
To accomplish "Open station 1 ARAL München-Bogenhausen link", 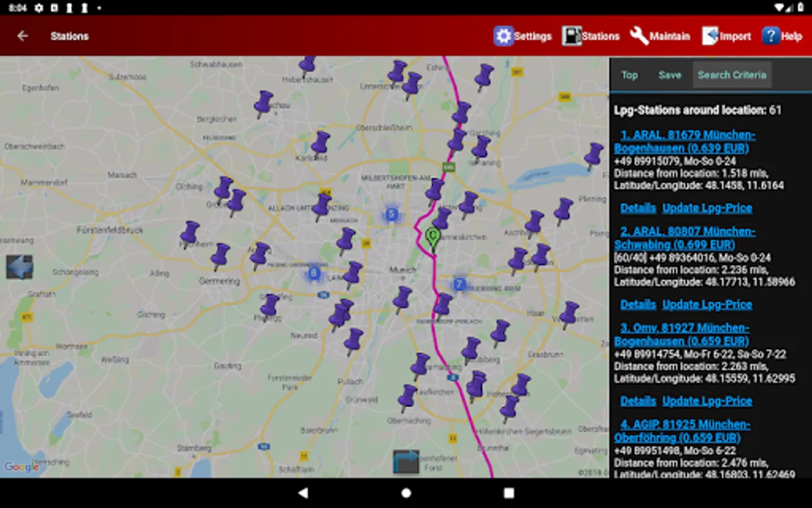I will click(x=685, y=142).
